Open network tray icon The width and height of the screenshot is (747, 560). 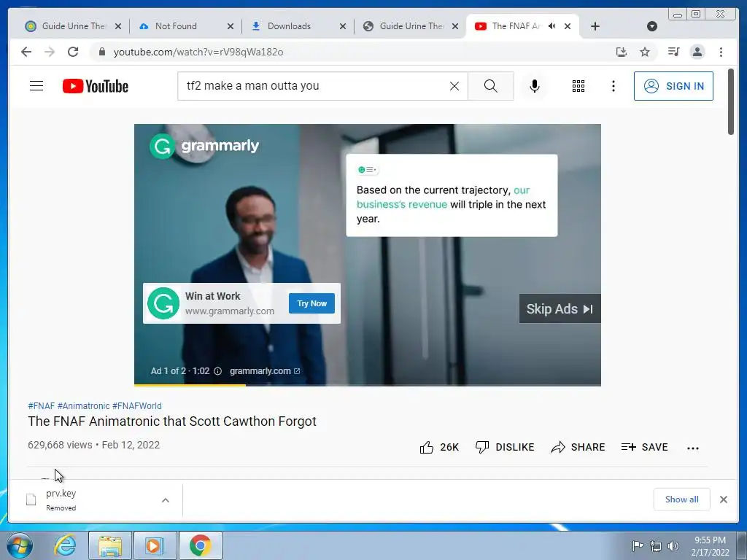pyautogui.click(x=656, y=545)
